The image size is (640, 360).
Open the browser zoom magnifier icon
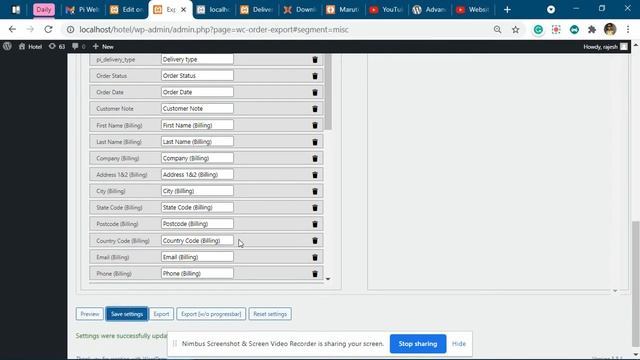497,29
